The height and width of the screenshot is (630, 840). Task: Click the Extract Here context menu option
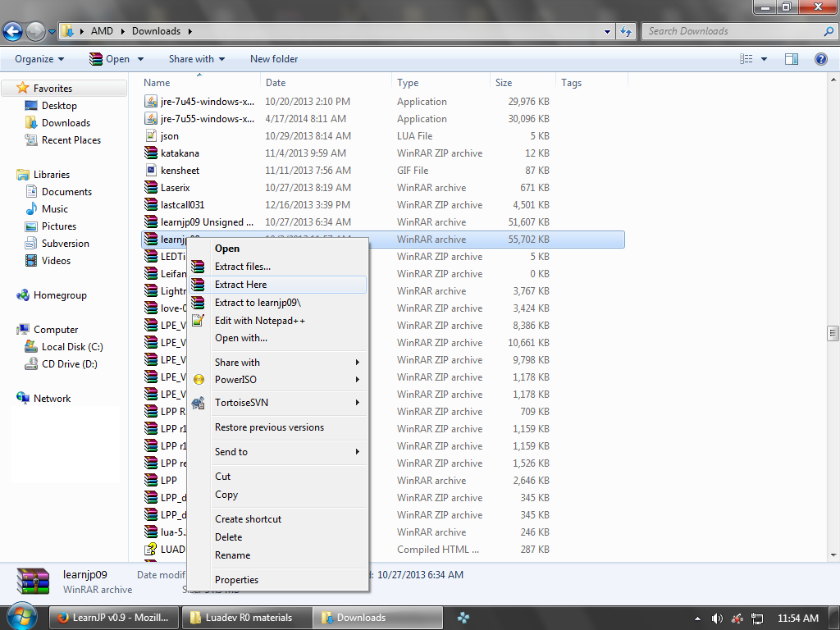pos(240,285)
